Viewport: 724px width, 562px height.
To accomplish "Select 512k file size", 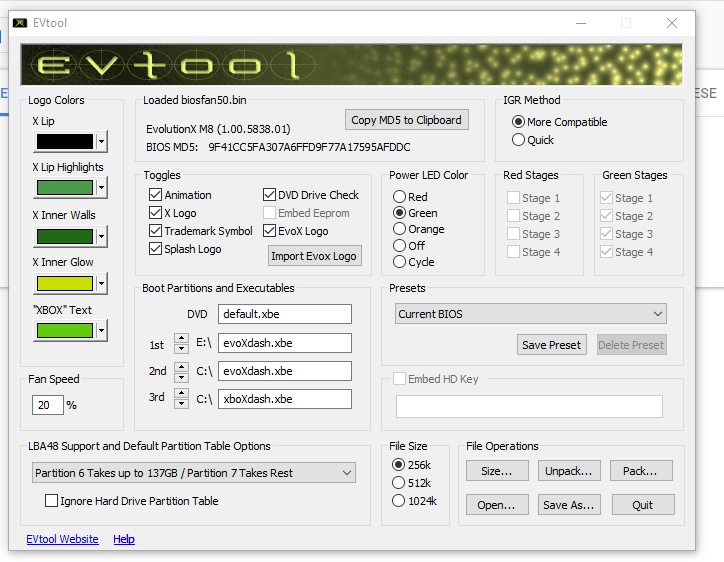I will tap(411, 483).
